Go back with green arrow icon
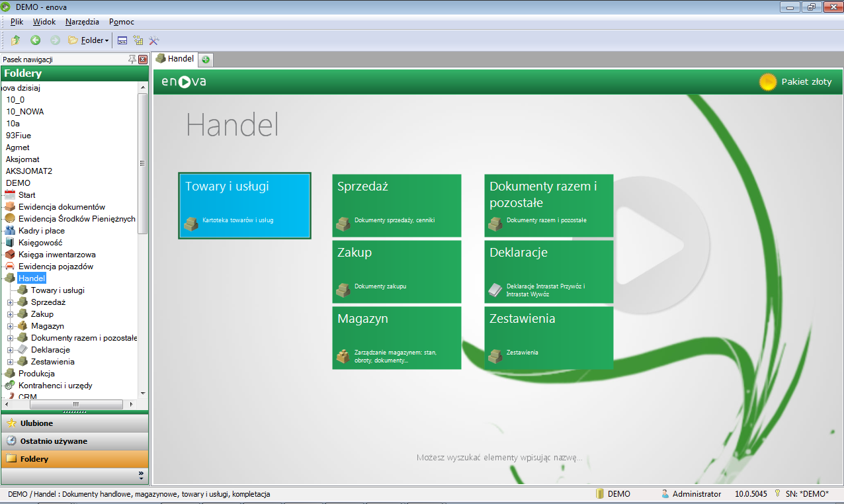This screenshot has width=844, height=504. (x=36, y=40)
